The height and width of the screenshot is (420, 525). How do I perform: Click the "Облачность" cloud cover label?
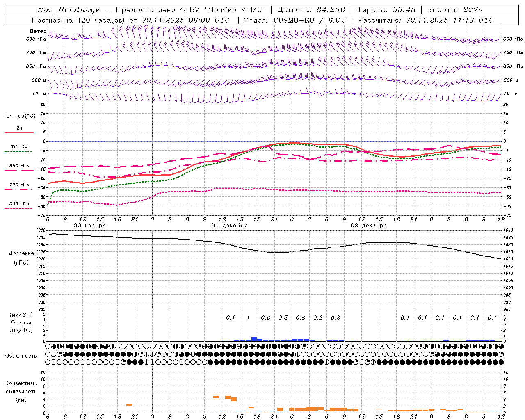tap(21, 356)
